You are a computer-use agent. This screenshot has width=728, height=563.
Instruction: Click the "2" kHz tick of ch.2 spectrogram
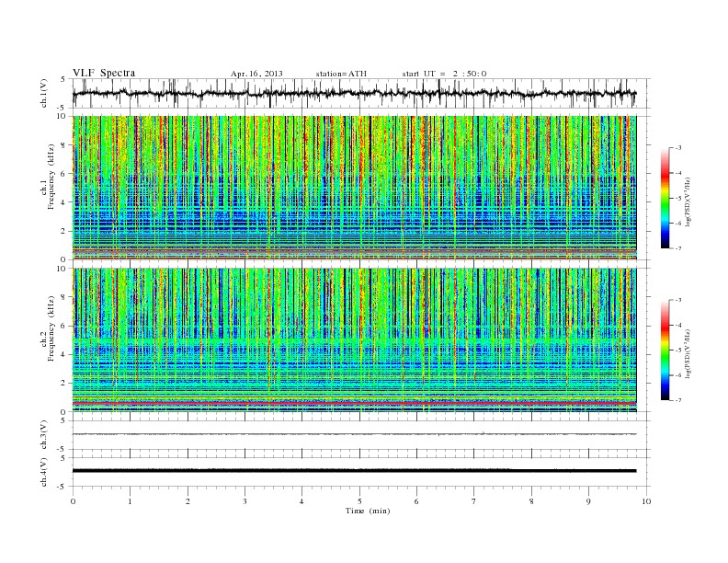(64, 384)
